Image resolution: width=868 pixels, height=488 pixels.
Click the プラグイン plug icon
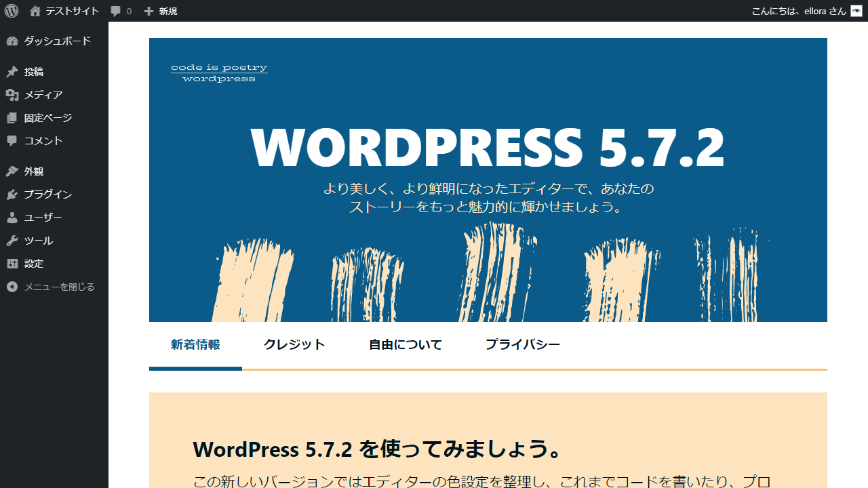[x=12, y=195]
